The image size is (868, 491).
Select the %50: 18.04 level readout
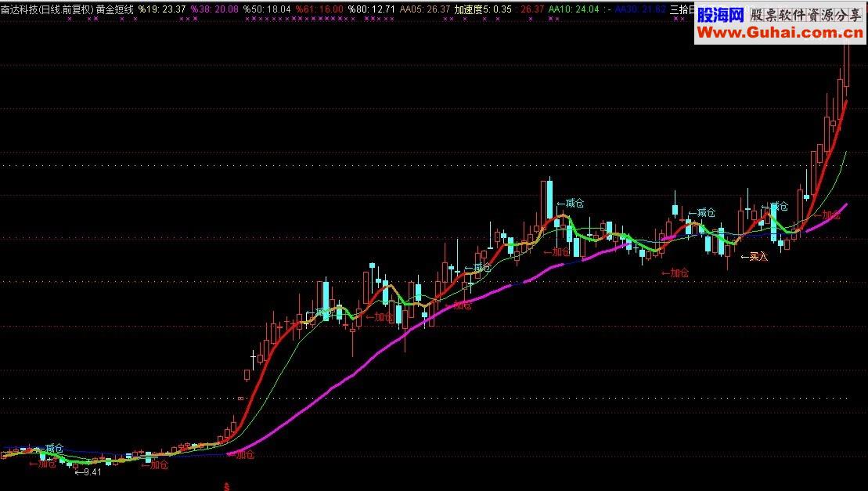(x=267, y=9)
